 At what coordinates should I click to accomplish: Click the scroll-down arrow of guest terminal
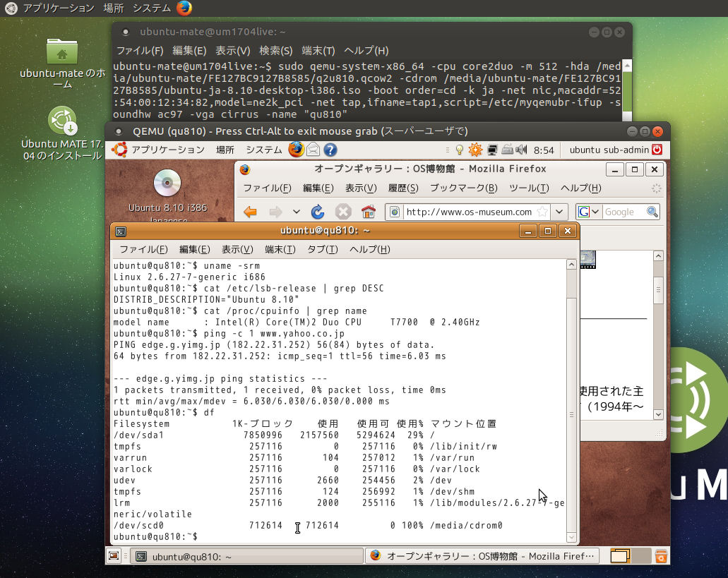(571, 537)
